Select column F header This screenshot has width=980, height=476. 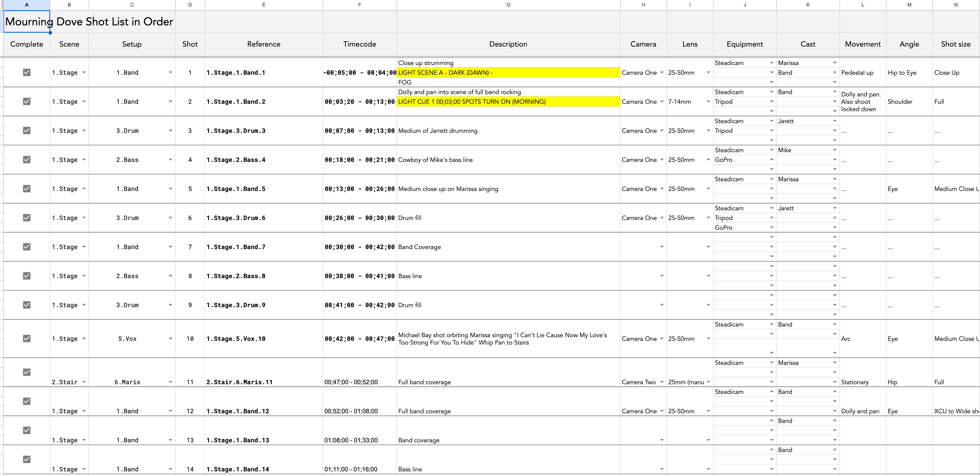(x=360, y=5)
